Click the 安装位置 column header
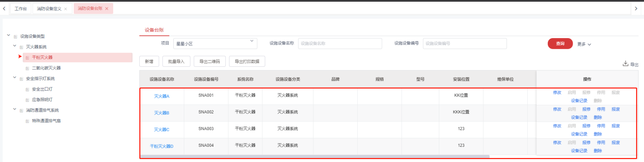644x162 pixels. click(461, 79)
